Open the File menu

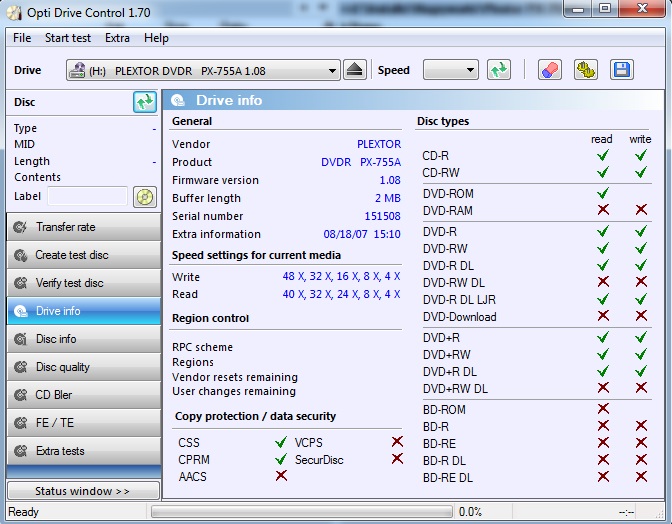coord(22,38)
